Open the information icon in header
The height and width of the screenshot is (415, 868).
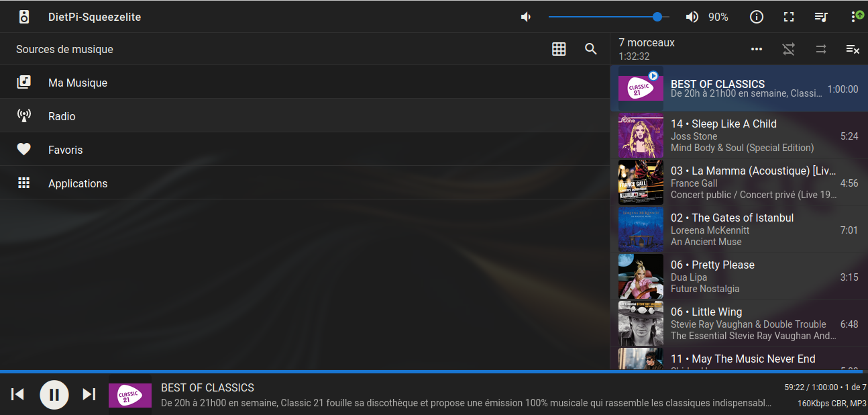tap(757, 17)
